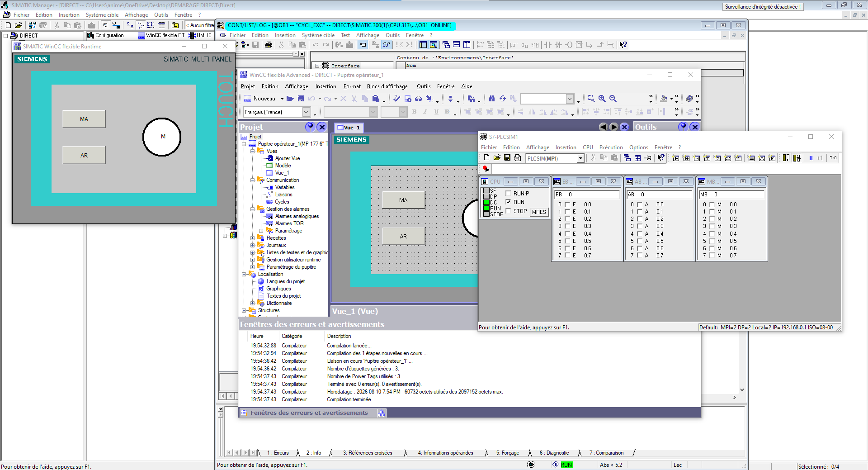This screenshot has height=470, width=868.
Task: Collapse the Gestion des alarmes tree node
Action: tap(253, 209)
